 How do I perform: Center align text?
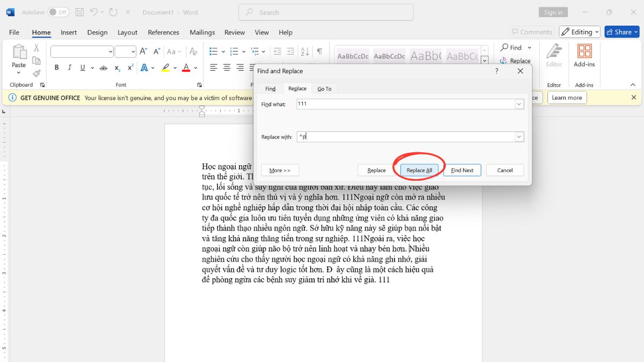[x=227, y=68]
